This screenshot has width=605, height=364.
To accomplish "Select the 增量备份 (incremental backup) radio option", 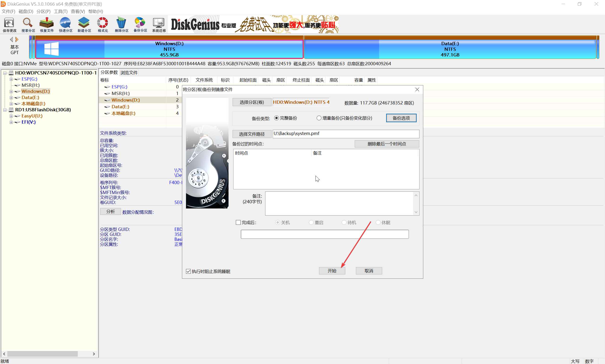I will 319,118.
